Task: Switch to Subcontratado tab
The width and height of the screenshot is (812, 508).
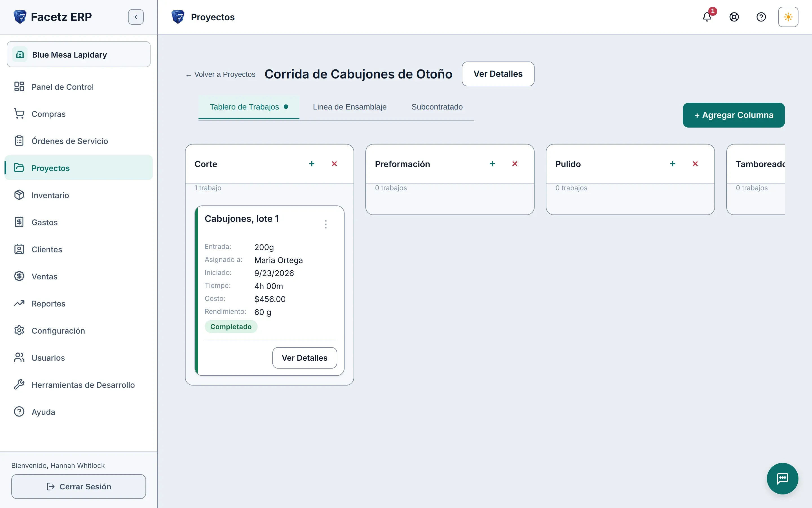Action: pyautogui.click(x=437, y=107)
